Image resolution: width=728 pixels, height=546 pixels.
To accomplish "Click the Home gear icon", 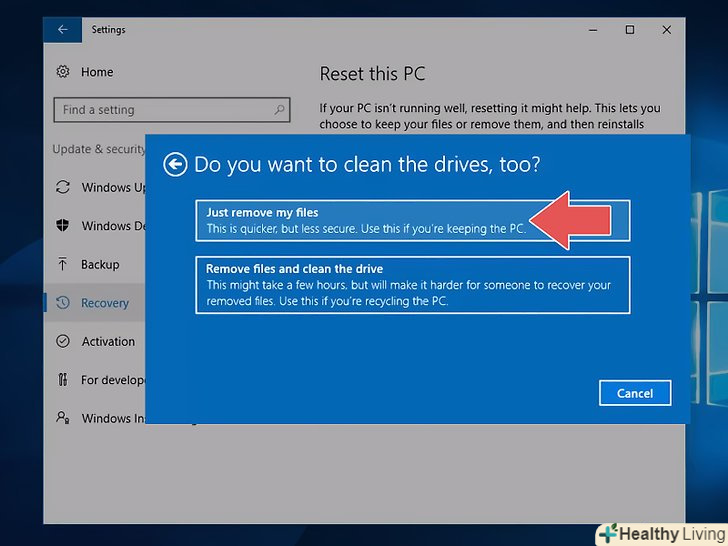I will click(x=63, y=72).
